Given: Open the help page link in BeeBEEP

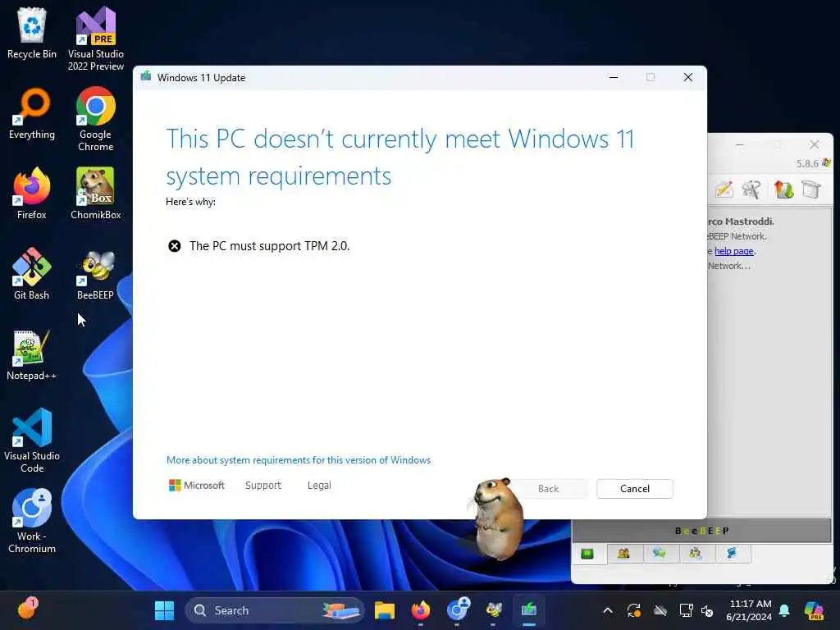Looking at the screenshot, I should [x=734, y=251].
